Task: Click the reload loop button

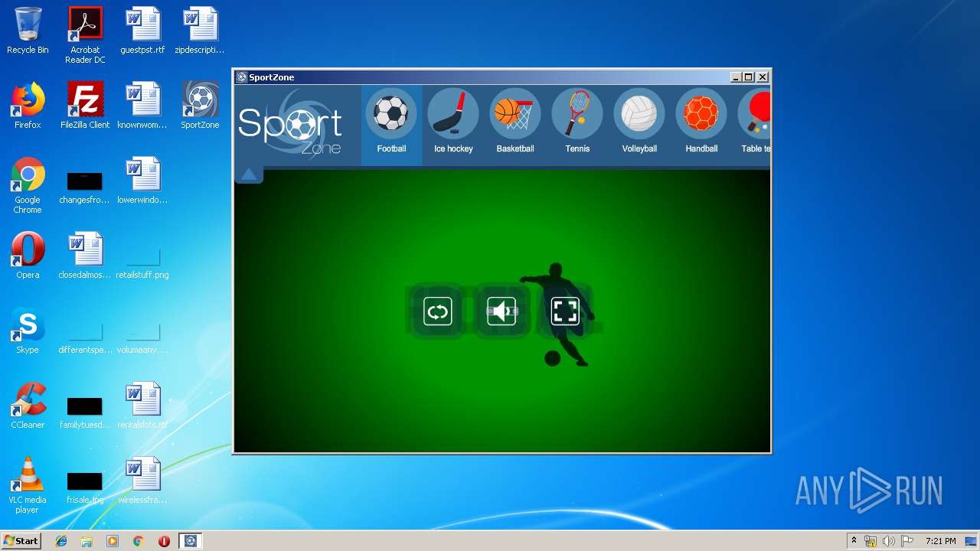Action: (x=438, y=311)
